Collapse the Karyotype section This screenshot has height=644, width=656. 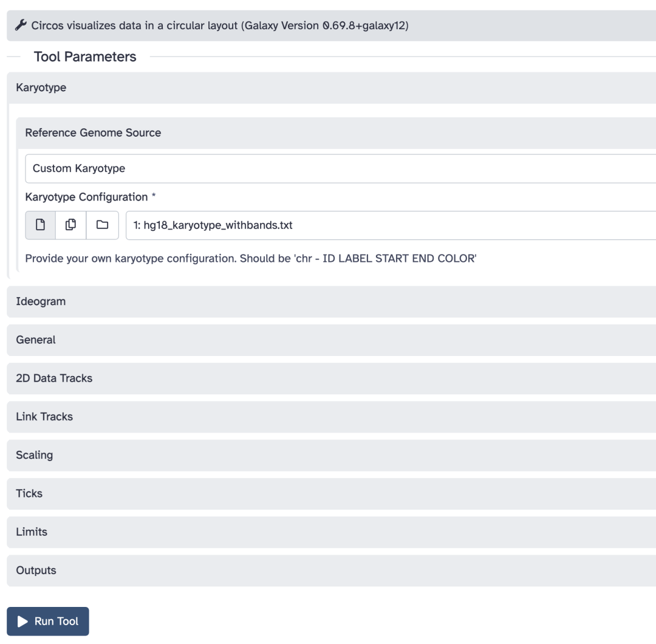pyautogui.click(x=332, y=88)
